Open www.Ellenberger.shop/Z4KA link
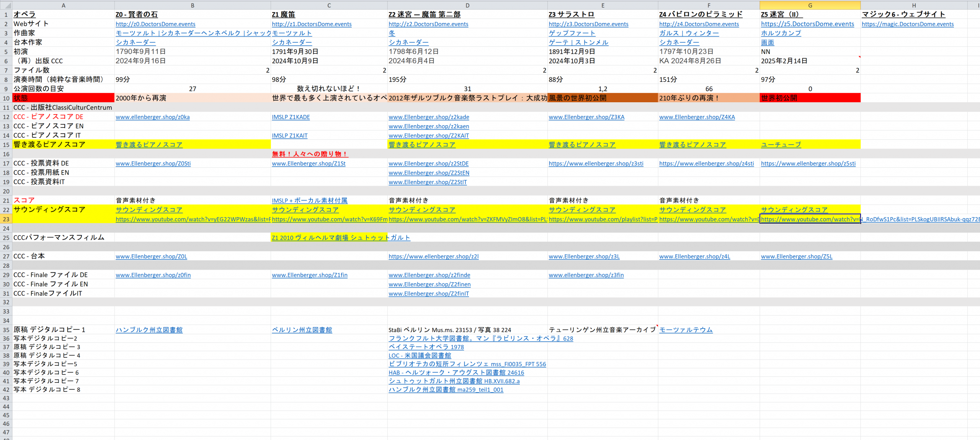The width and height of the screenshot is (980, 440). pyautogui.click(x=697, y=117)
